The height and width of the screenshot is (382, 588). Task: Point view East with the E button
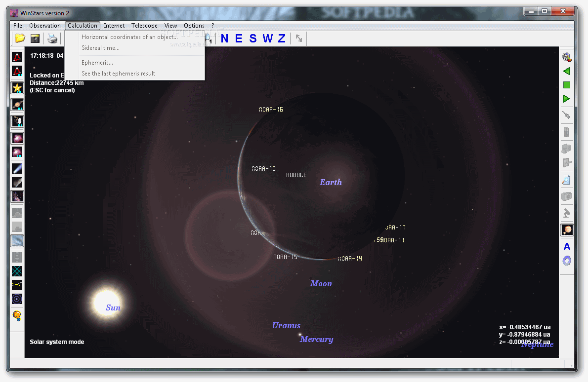tap(239, 38)
